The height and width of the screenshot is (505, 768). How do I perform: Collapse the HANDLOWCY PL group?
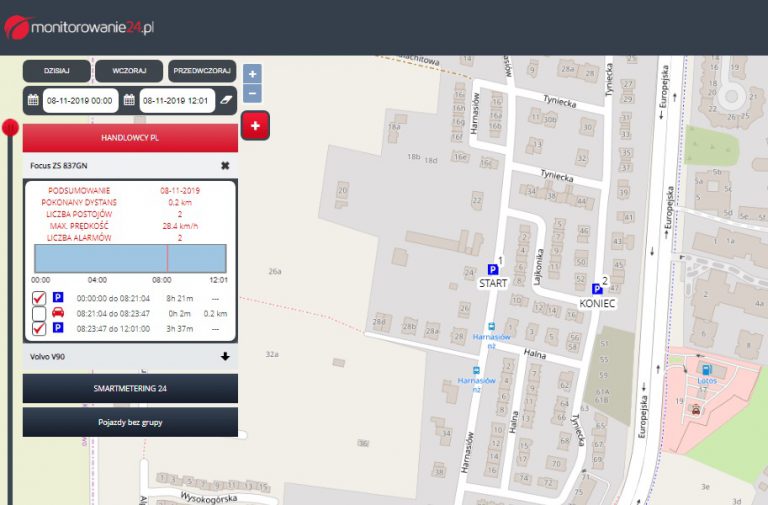pyautogui.click(x=130, y=138)
